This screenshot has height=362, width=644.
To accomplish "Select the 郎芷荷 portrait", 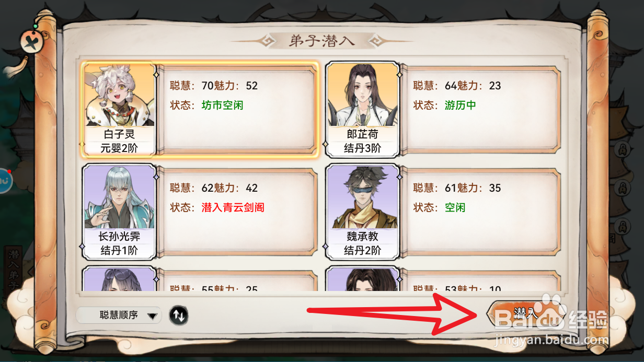I will pos(362,109).
